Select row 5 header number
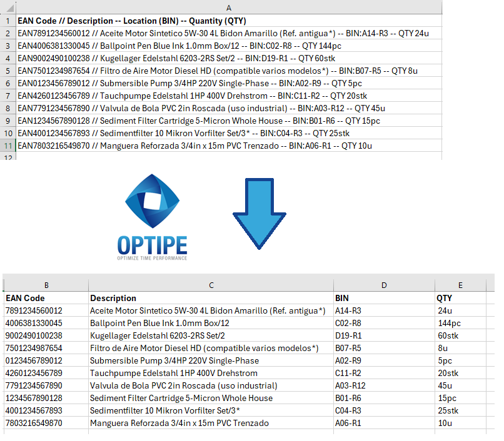 pos(8,71)
